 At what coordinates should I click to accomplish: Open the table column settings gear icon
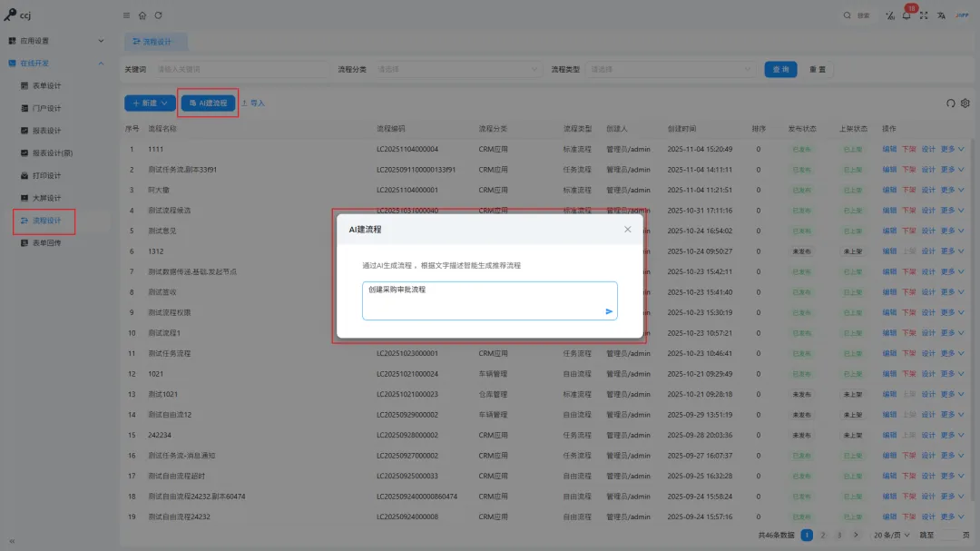(x=965, y=103)
